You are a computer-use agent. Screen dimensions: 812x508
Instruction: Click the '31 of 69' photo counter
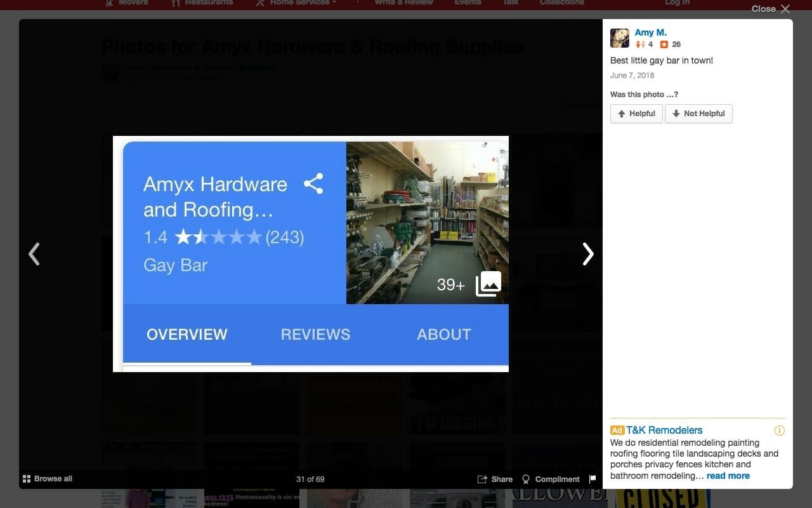point(310,479)
